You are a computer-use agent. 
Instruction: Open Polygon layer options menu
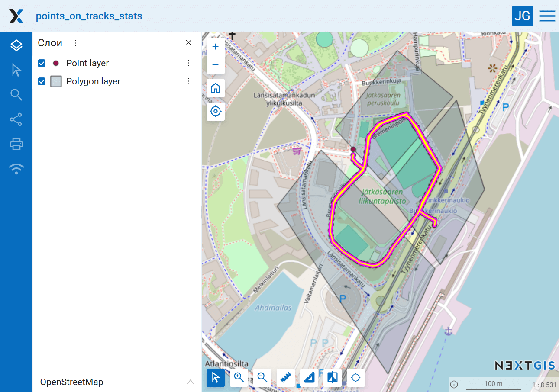point(188,81)
